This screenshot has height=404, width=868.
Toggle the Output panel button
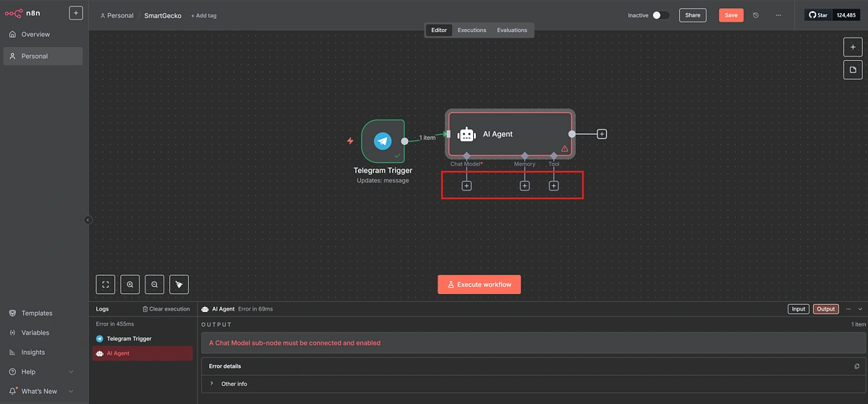(x=825, y=309)
